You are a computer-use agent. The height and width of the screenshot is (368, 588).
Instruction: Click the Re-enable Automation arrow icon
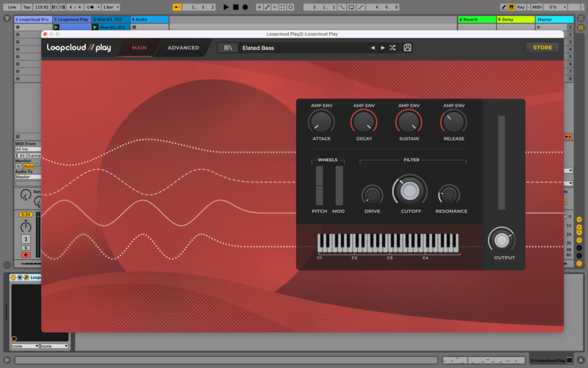[x=275, y=7]
